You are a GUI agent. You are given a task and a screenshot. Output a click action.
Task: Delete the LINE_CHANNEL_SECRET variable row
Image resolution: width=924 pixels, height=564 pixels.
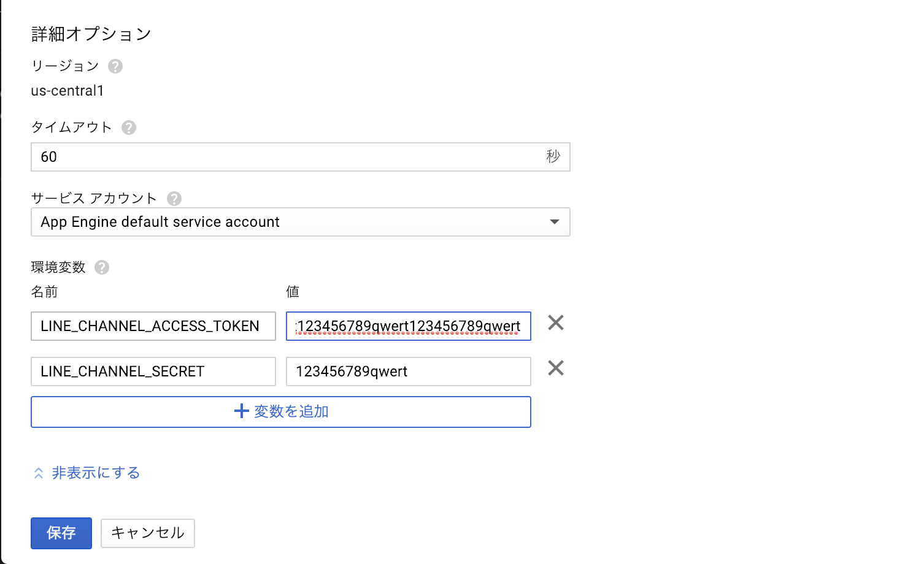tap(556, 368)
